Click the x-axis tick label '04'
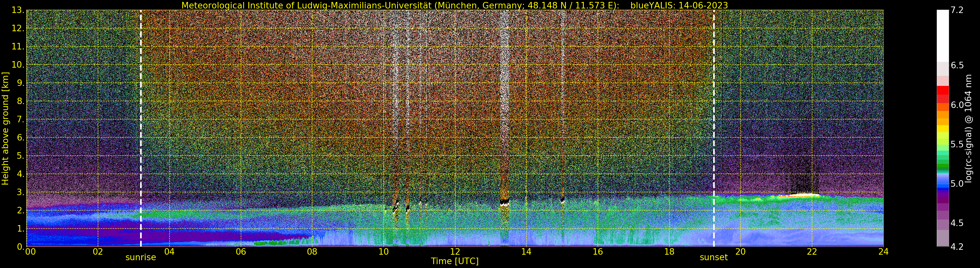The width and height of the screenshot is (980, 268). (x=169, y=252)
